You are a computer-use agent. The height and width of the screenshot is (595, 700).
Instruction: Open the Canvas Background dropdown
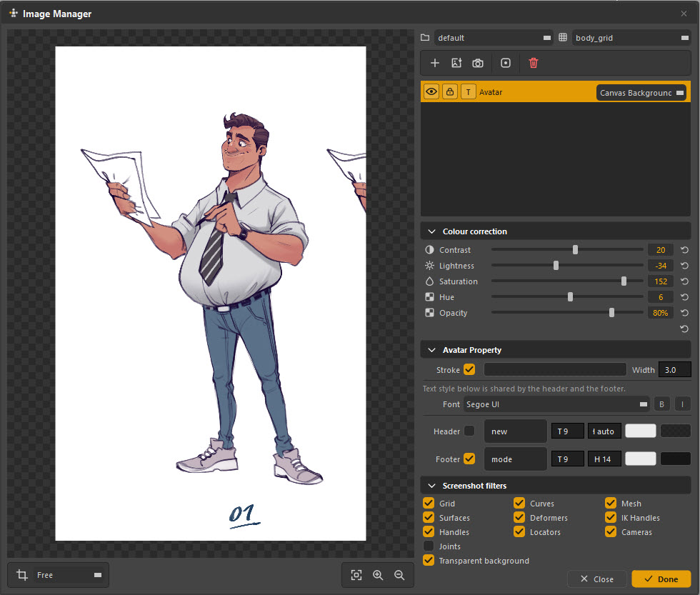pyautogui.click(x=641, y=93)
